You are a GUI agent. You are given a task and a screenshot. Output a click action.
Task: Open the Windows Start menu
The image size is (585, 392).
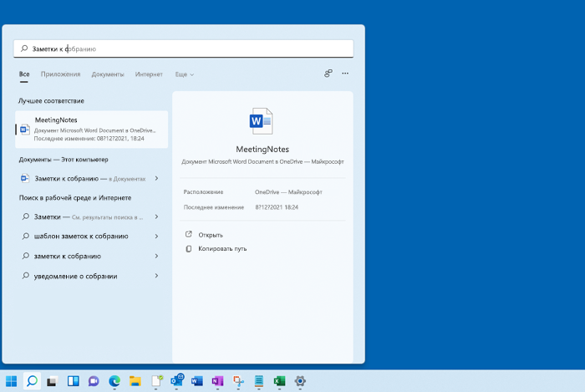coord(12,381)
